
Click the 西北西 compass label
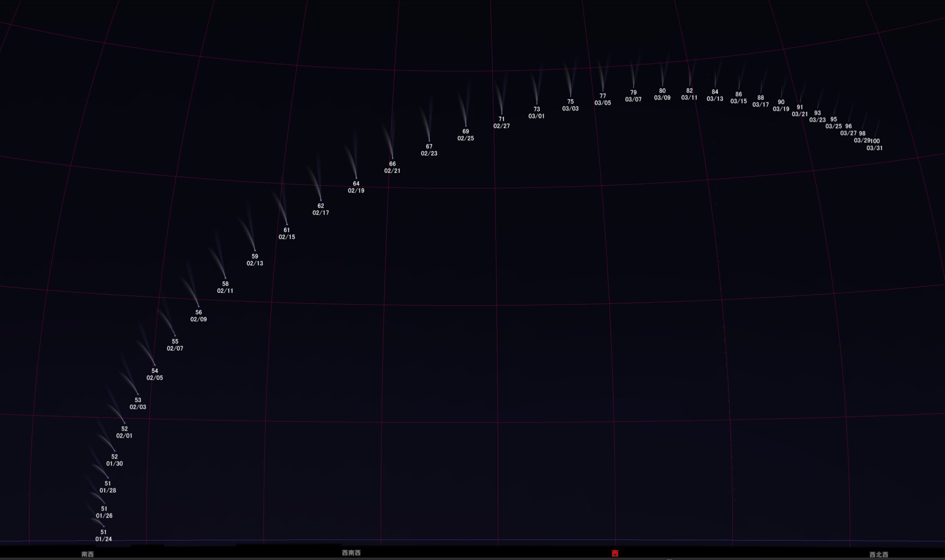879,554
